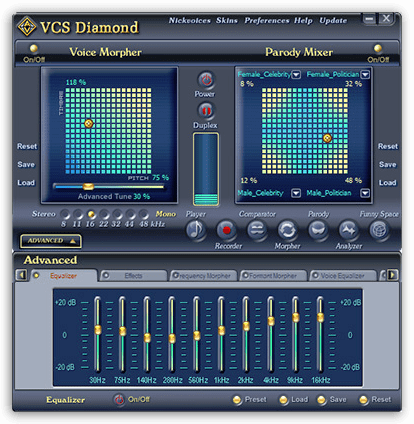Open the Parody tool icon
The width and height of the screenshot is (414, 424).
(x=318, y=230)
